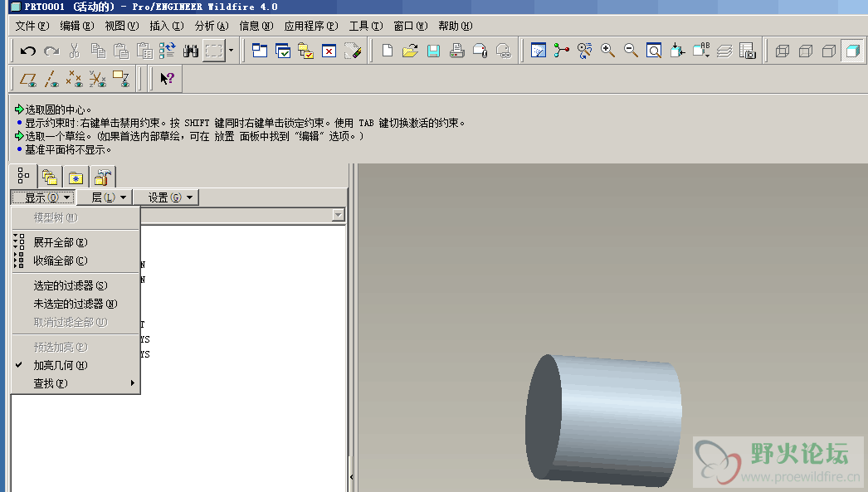Switch to the model tree navigator tab
The image size is (868, 492).
click(23, 176)
